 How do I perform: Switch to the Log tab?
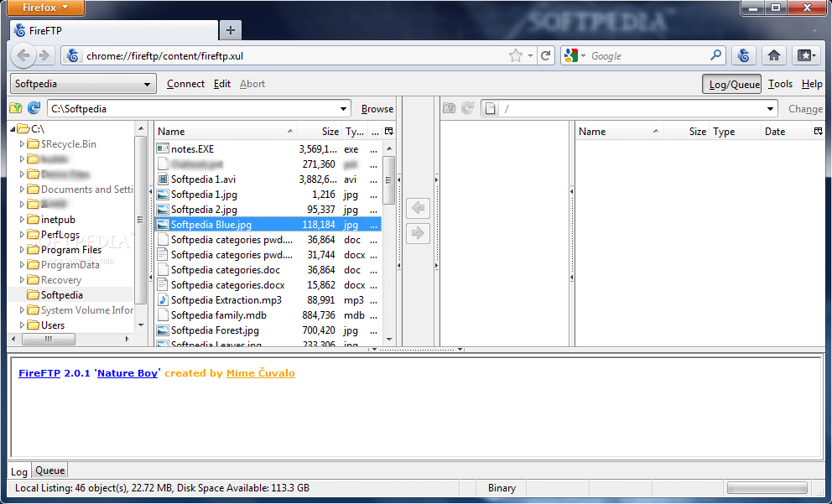click(x=19, y=471)
